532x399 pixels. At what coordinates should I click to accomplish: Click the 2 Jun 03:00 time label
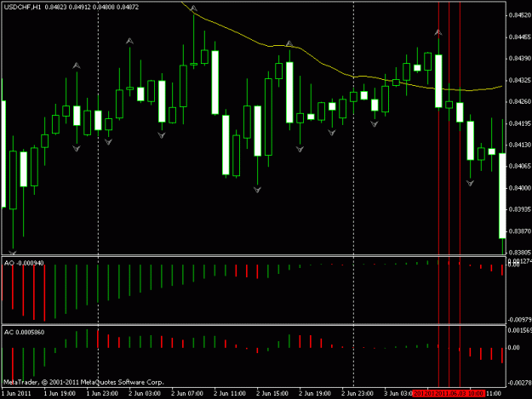click(x=145, y=394)
